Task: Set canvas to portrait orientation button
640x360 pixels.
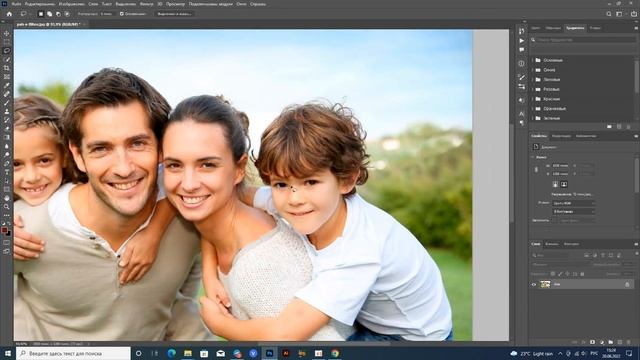Action: pyautogui.click(x=555, y=184)
